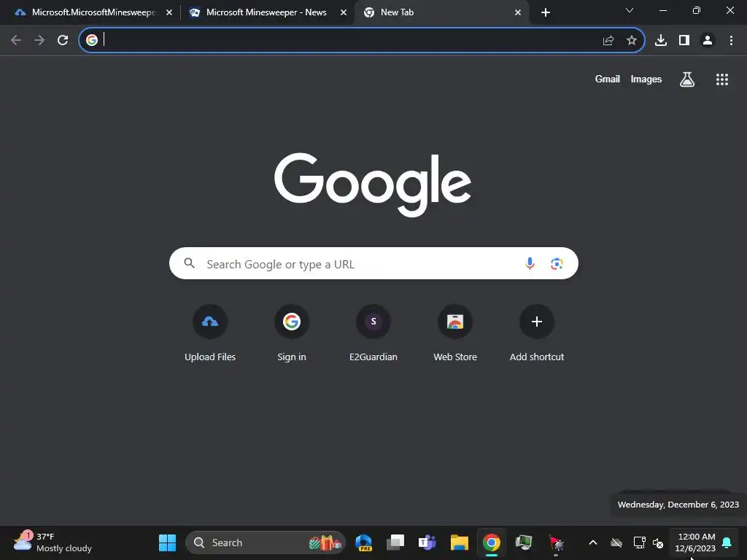Open File Explorer from taskbar
This screenshot has width=747, height=560.
pyautogui.click(x=460, y=542)
